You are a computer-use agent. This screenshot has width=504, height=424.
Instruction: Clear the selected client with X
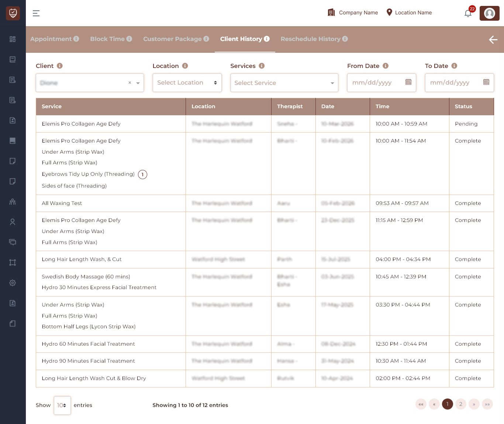pos(130,83)
